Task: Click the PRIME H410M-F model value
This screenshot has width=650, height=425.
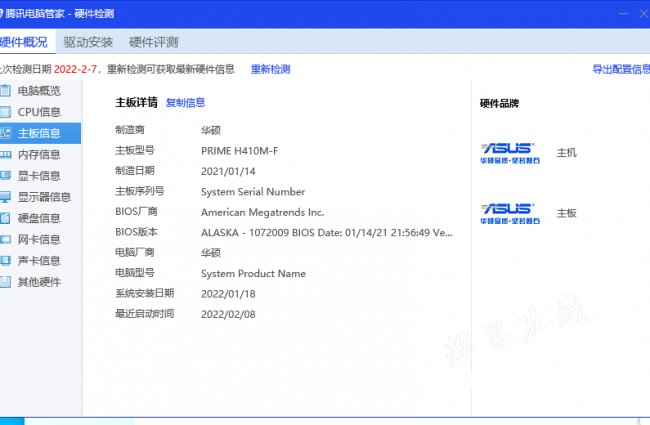Action: tap(240, 151)
